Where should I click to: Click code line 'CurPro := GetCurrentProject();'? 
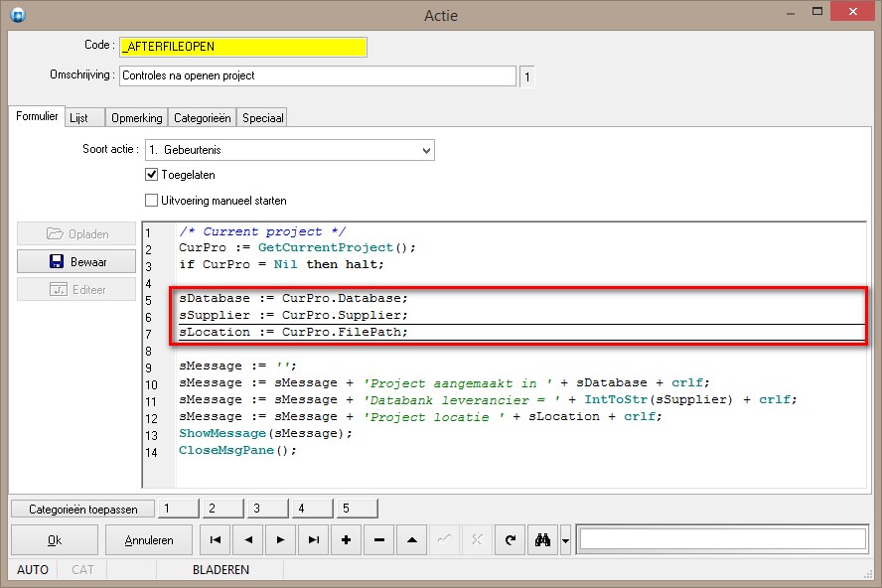[298, 247]
